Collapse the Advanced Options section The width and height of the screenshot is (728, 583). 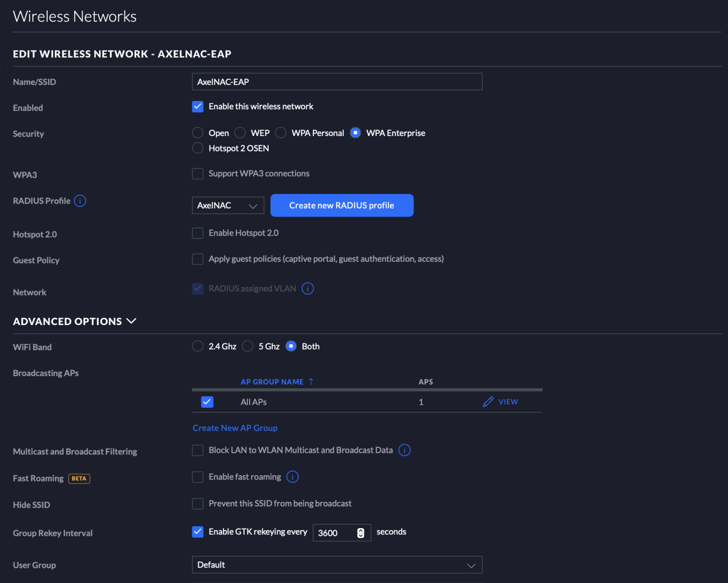[x=131, y=321]
